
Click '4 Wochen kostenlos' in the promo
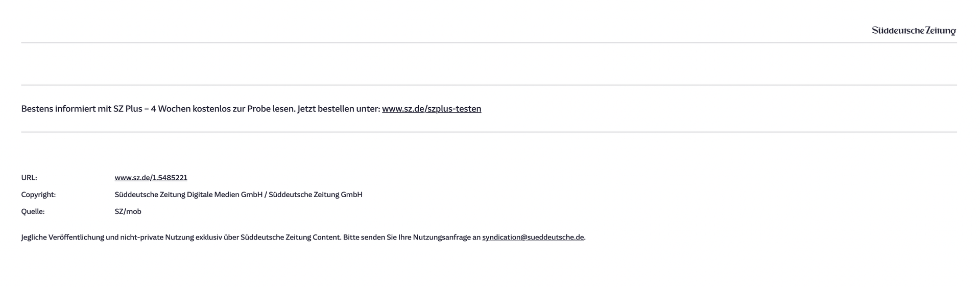[x=190, y=109]
